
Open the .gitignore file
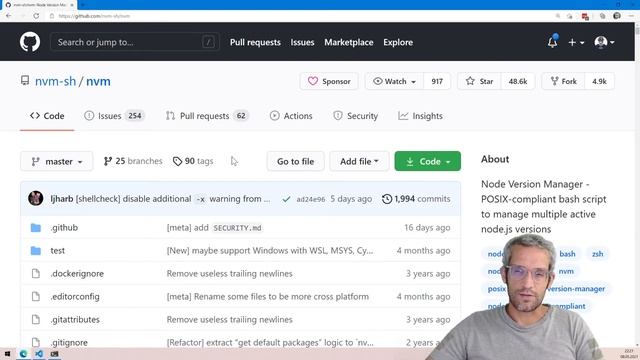click(69, 342)
